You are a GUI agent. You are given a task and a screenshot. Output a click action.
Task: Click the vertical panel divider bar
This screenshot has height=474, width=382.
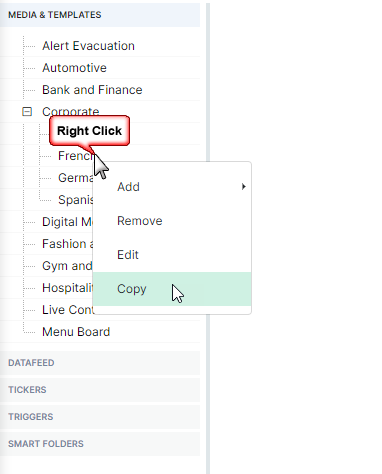(x=208, y=237)
